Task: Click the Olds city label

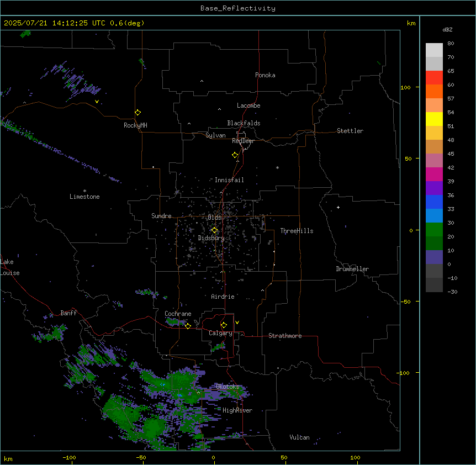Action: 214,218
